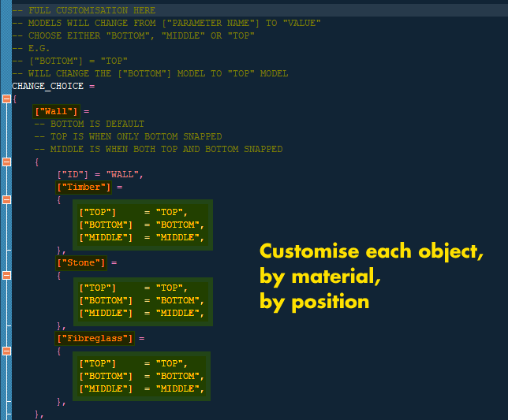This screenshot has width=508, height=420.
Task: Click the ["Fibreglass"] key
Action: pyautogui.click(x=95, y=339)
